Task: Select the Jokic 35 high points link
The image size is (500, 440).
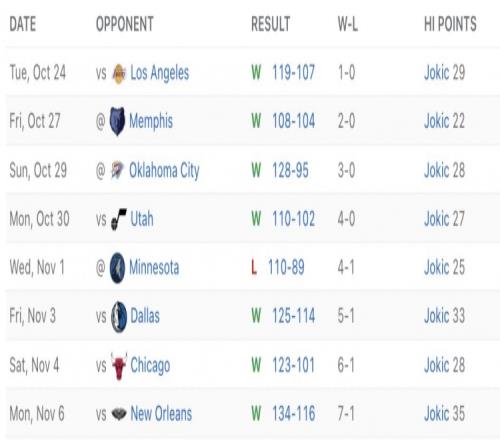Action: [444, 414]
